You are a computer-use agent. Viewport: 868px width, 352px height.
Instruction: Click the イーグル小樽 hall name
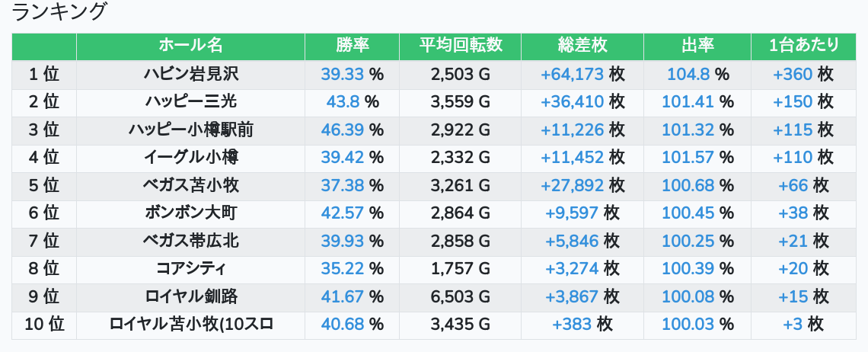click(190, 157)
